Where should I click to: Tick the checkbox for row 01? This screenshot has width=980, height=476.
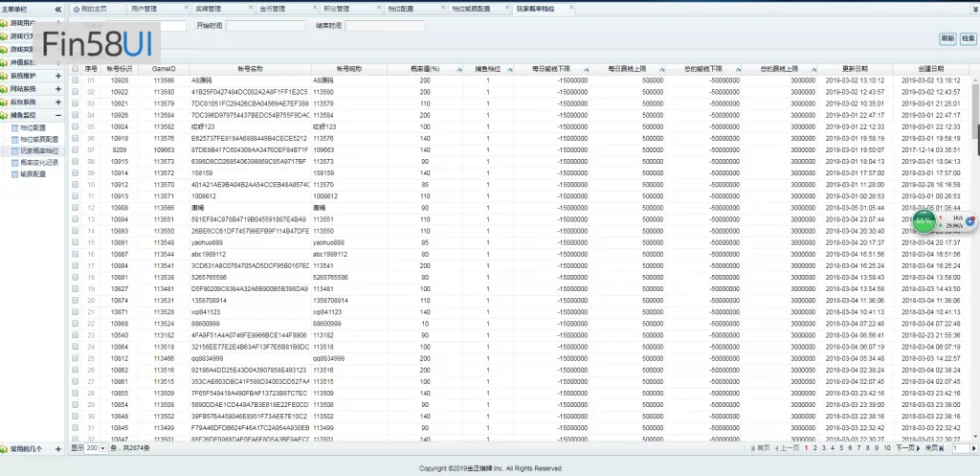[76, 80]
